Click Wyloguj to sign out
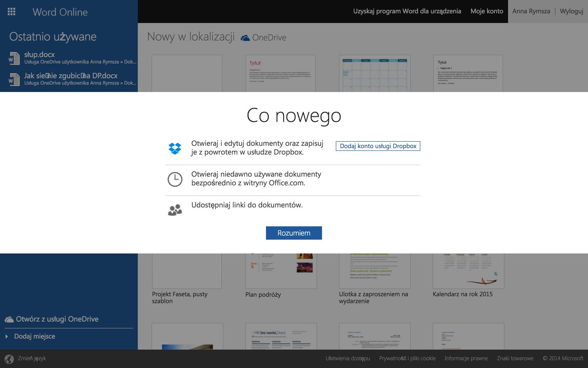This screenshot has height=368, width=588. [571, 11]
